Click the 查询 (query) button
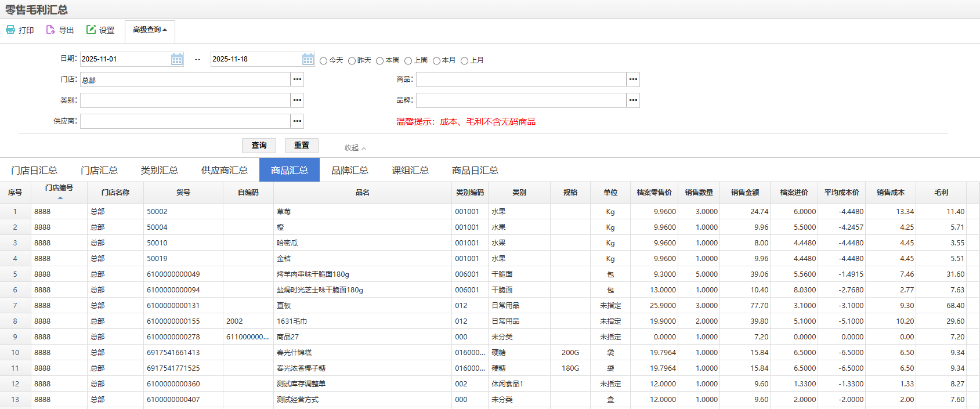The image size is (980, 409). pyautogui.click(x=259, y=145)
